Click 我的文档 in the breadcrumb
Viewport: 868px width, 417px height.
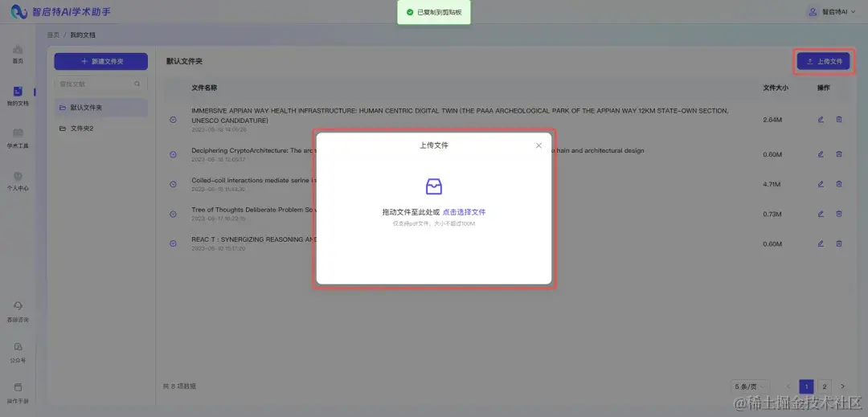click(x=83, y=35)
